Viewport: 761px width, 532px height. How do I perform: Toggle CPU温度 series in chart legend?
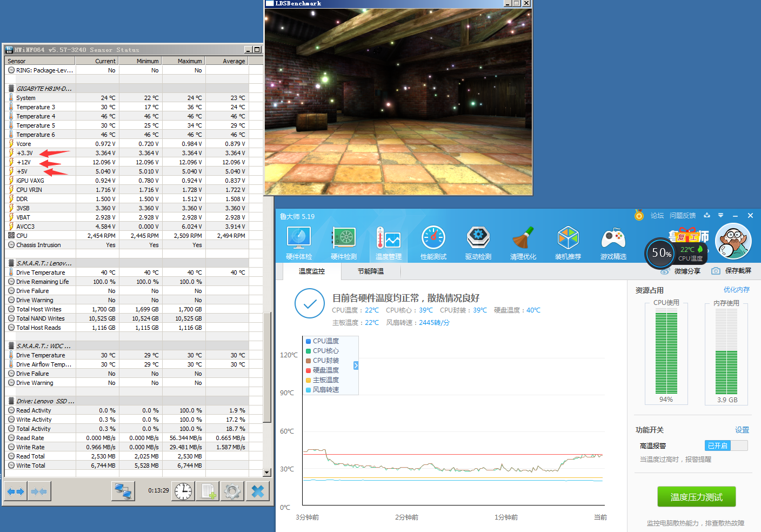click(322, 341)
